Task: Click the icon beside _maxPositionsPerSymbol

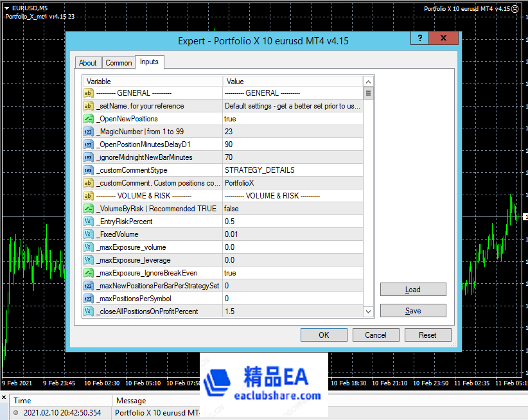Action: (x=89, y=299)
